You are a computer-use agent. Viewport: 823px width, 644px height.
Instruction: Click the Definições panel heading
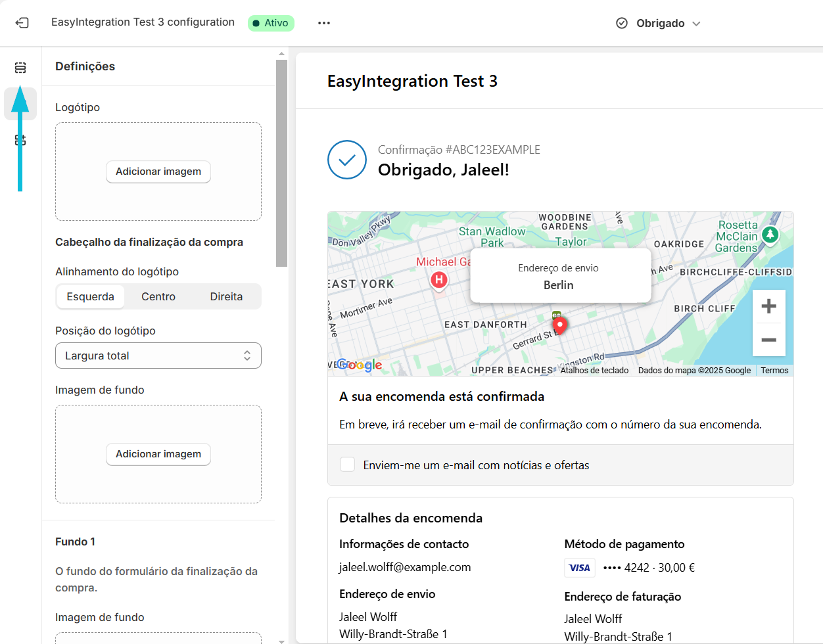pos(85,66)
